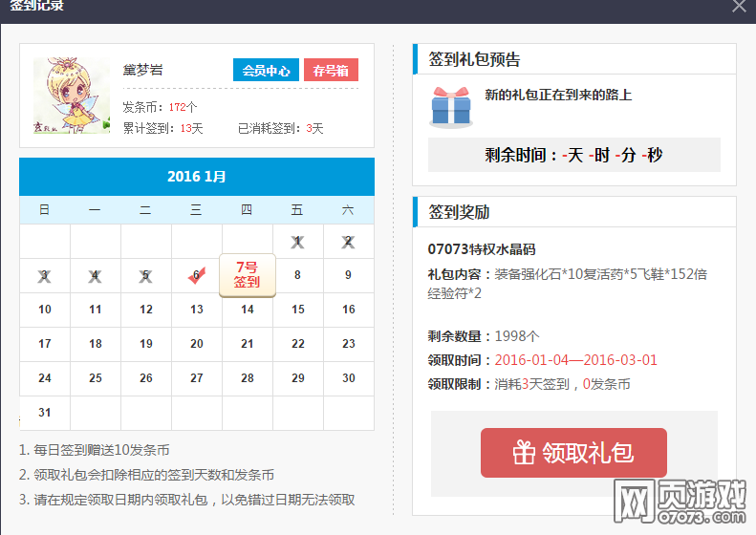The image size is (756, 535).
Task: Click the crossed-out day 5 cell
Action: pyautogui.click(x=145, y=276)
